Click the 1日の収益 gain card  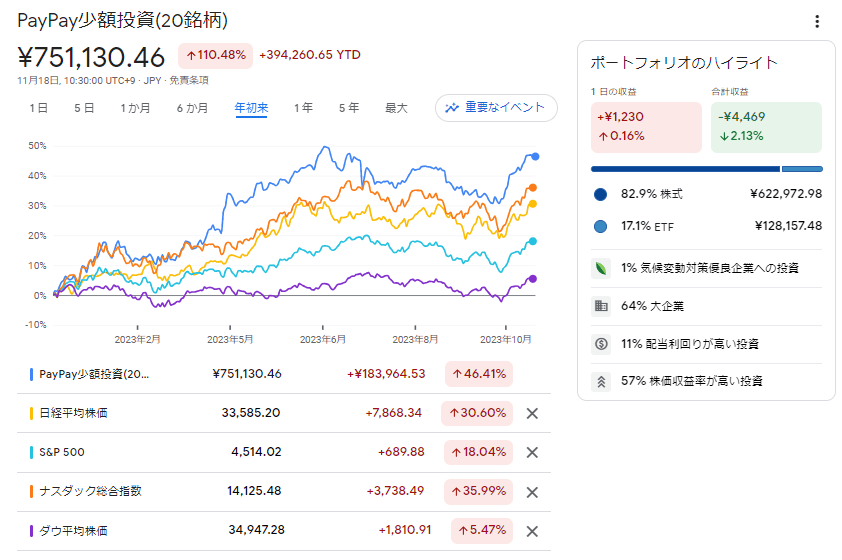point(646,127)
